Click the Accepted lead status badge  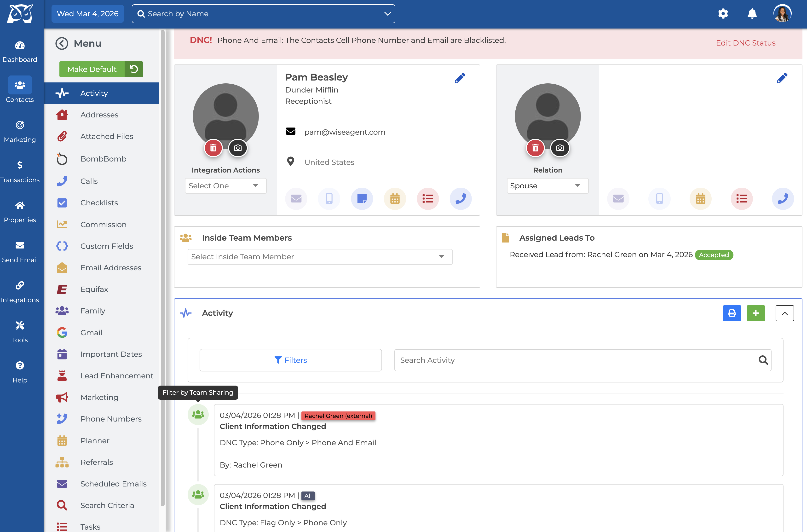pyautogui.click(x=714, y=255)
